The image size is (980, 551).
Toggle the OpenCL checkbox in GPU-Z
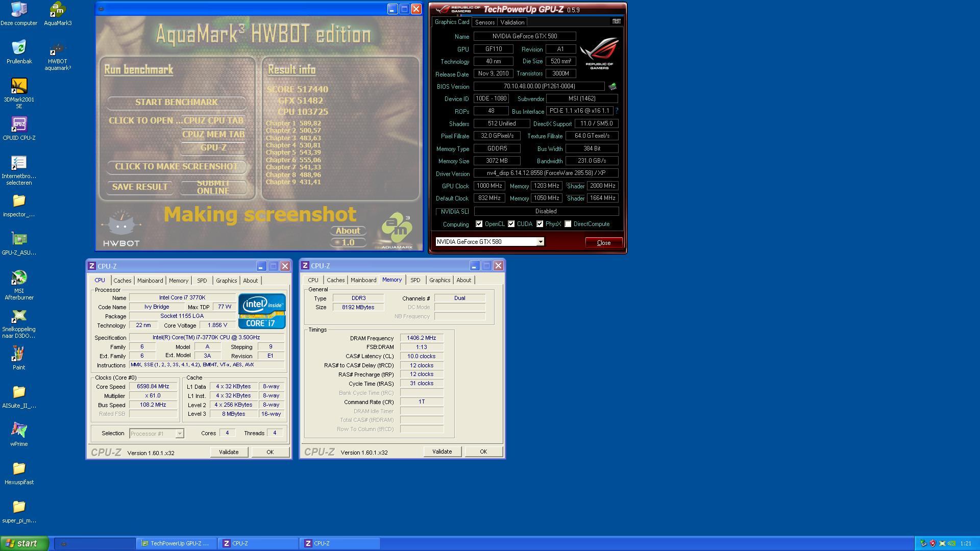click(x=479, y=224)
